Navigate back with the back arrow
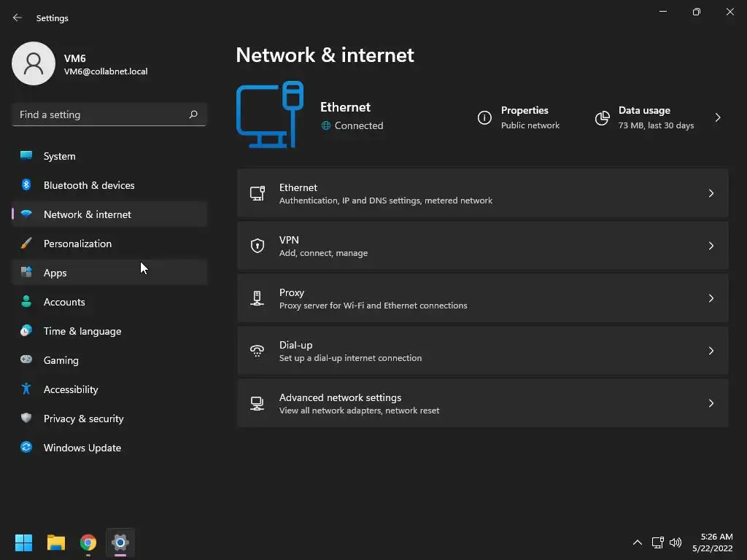The height and width of the screenshot is (560, 747). [x=18, y=17]
